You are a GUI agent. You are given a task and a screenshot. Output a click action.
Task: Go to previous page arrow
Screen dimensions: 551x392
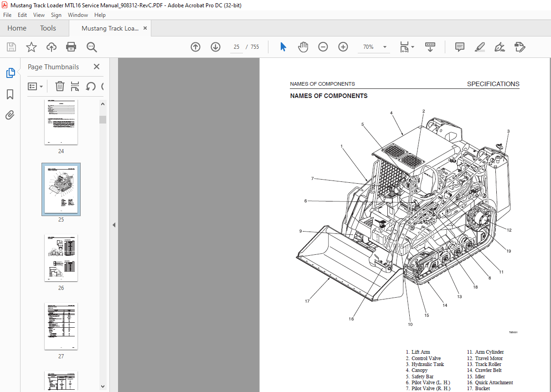pyautogui.click(x=196, y=47)
